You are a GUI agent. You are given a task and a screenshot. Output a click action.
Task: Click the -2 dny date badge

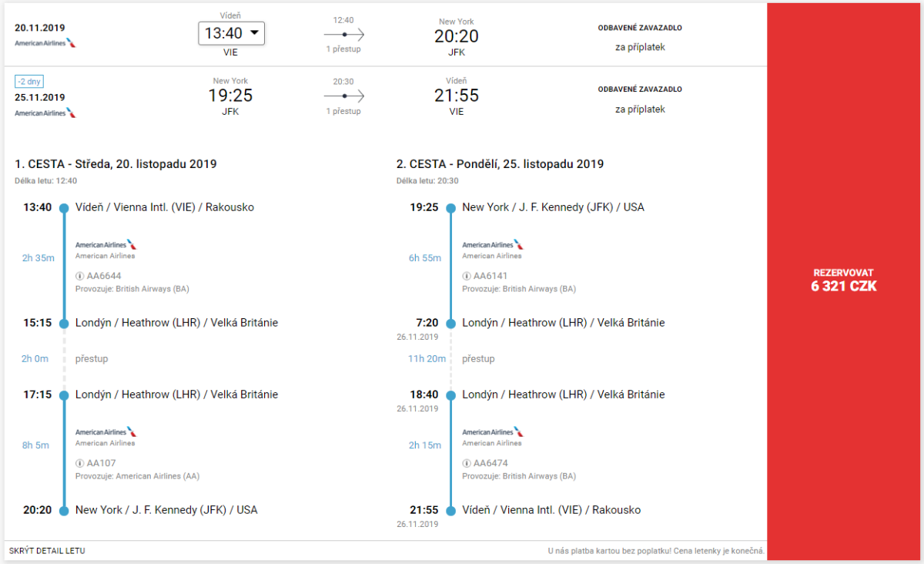[29, 82]
